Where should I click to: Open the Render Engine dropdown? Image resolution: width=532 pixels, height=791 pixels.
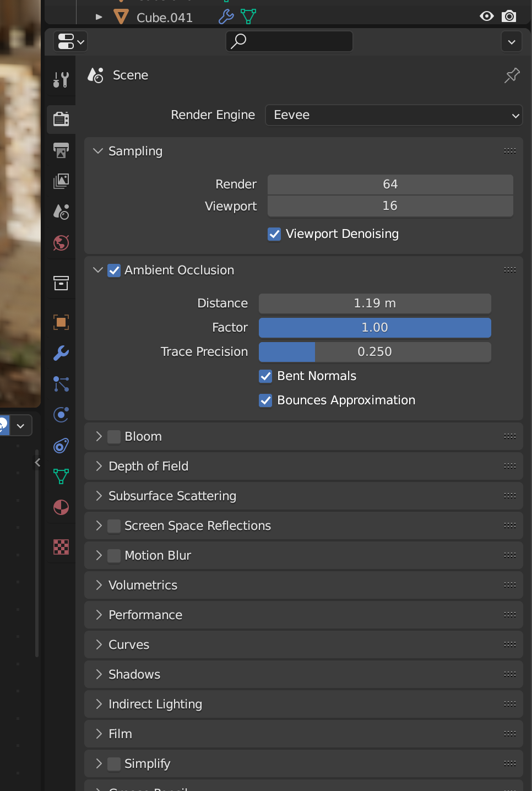click(x=394, y=115)
